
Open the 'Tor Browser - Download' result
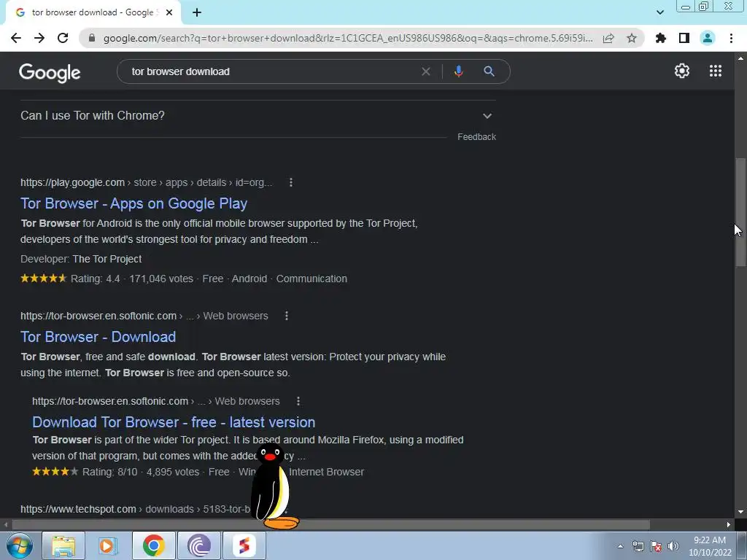(x=98, y=337)
